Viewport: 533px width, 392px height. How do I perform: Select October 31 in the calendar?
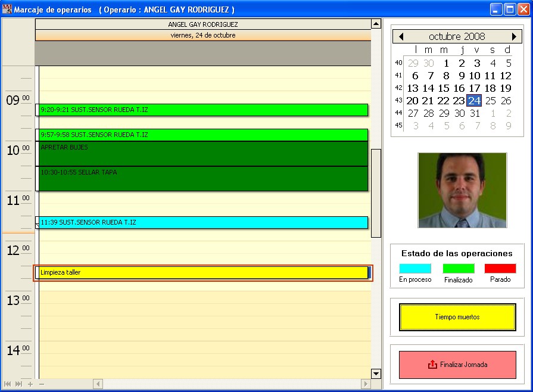pyautogui.click(x=475, y=114)
